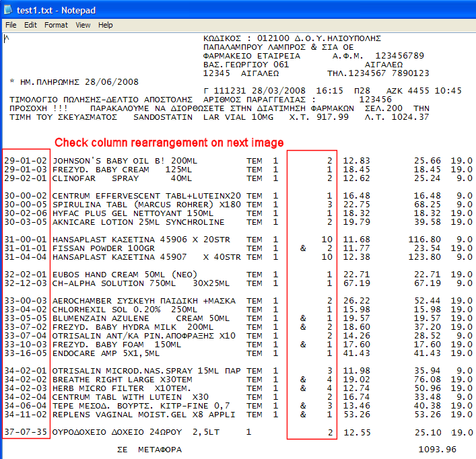Click the code '34-06-04'
The height and width of the screenshot is (459, 476).
tap(26, 407)
